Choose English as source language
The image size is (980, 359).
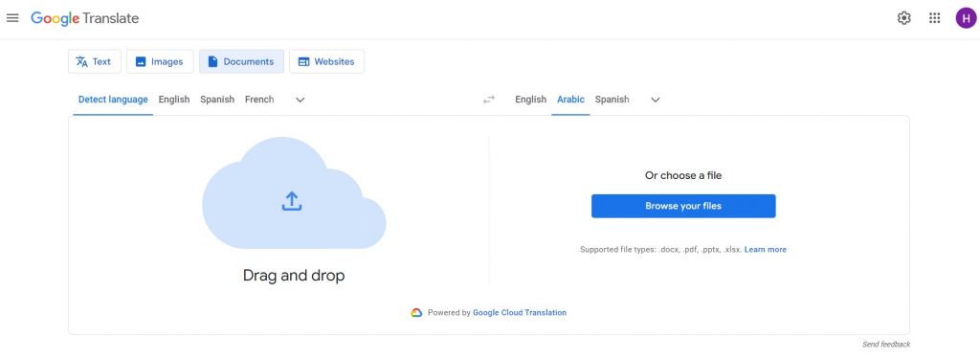[x=174, y=100]
